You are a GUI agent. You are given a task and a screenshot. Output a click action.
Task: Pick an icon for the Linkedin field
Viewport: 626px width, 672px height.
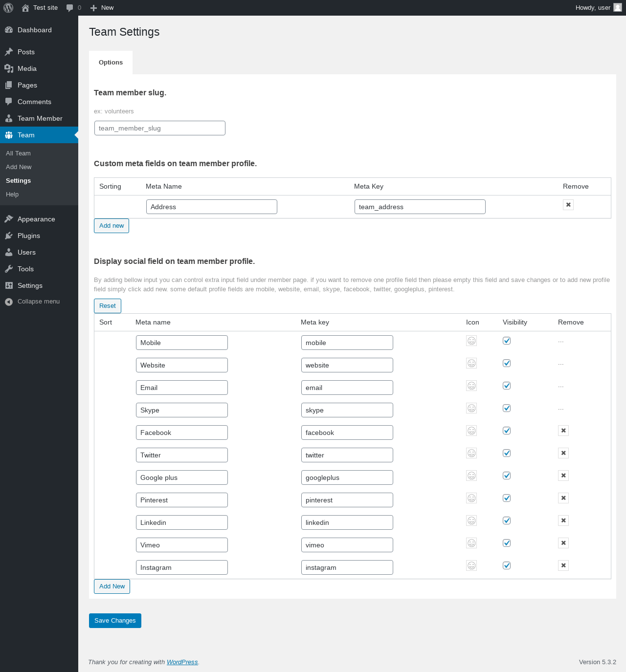point(471,520)
